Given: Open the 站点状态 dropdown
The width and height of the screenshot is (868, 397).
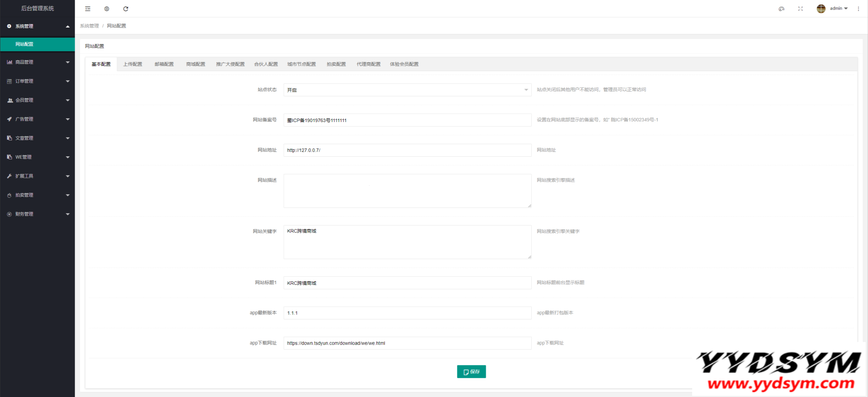Looking at the screenshot, I should (x=407, y=90).
